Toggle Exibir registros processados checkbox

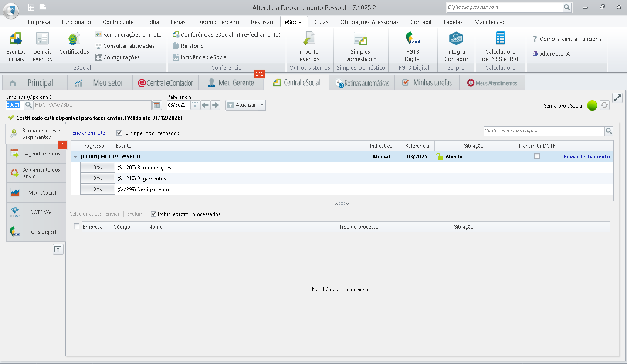(x=153, y=214)
